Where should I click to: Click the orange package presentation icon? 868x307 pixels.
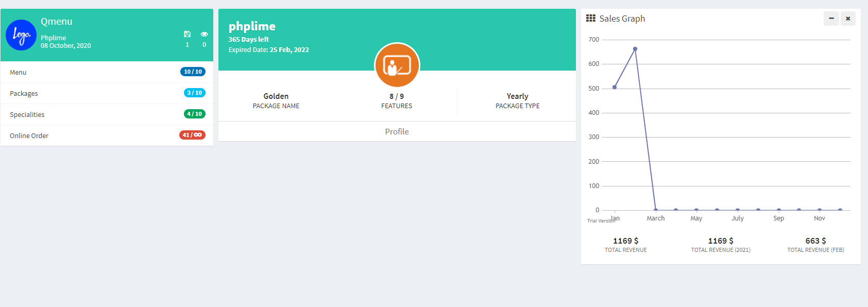pos(397,65)
